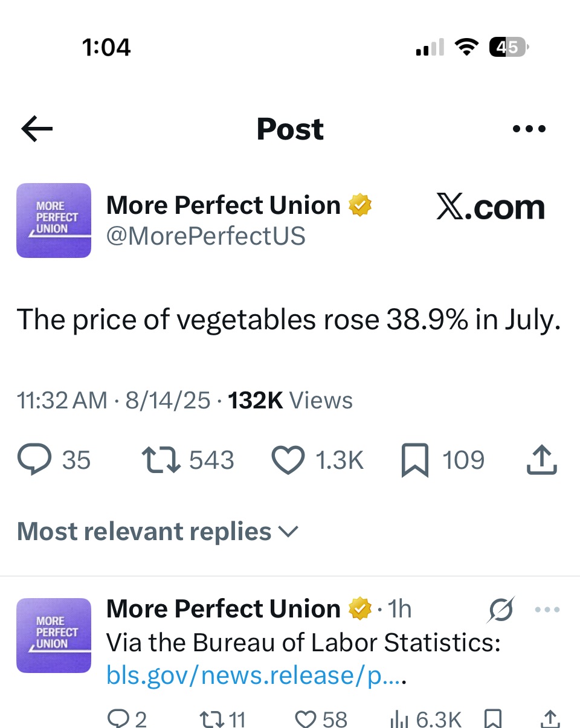The image size is (580, 728).
Task: Tap the reply bubble icon with 35
Action: tap(36, 460)
